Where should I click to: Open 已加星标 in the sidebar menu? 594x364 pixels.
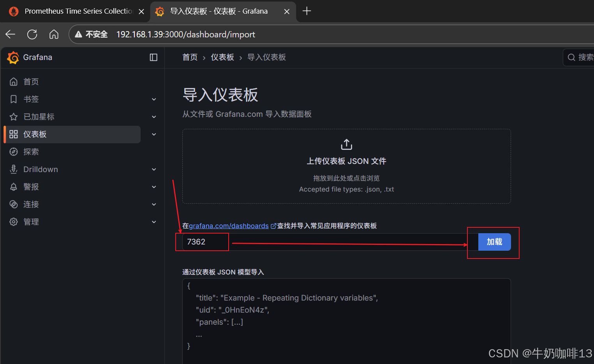point(39,117)
